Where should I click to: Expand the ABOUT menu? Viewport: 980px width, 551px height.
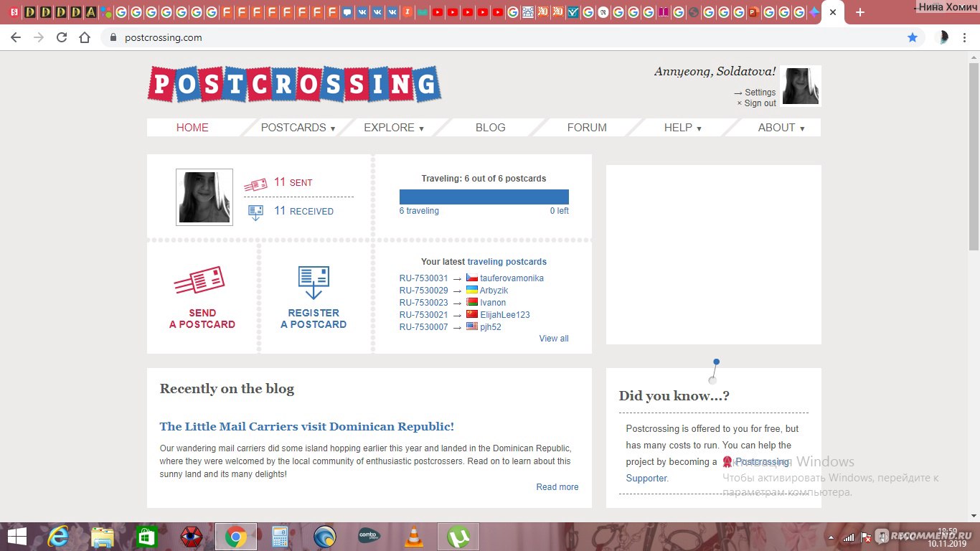pyautogui.click(x=781, y=128)
